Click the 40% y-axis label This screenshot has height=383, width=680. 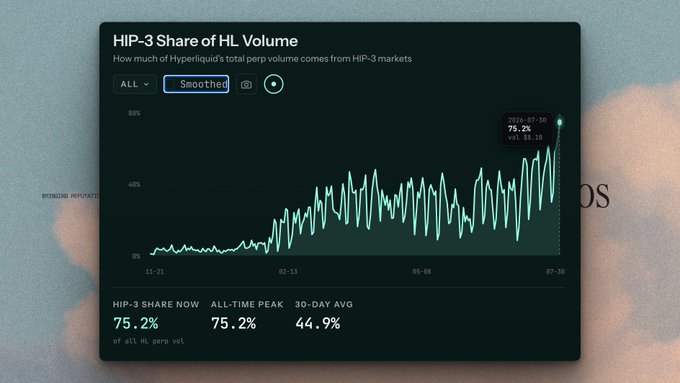point(134,185)
